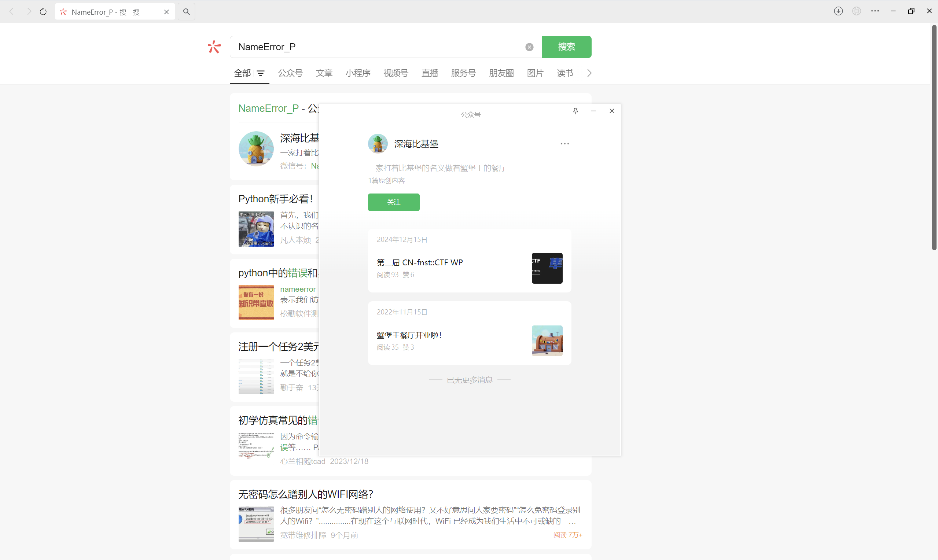Click the 宽带维修排障 source name

coord(303,535)
